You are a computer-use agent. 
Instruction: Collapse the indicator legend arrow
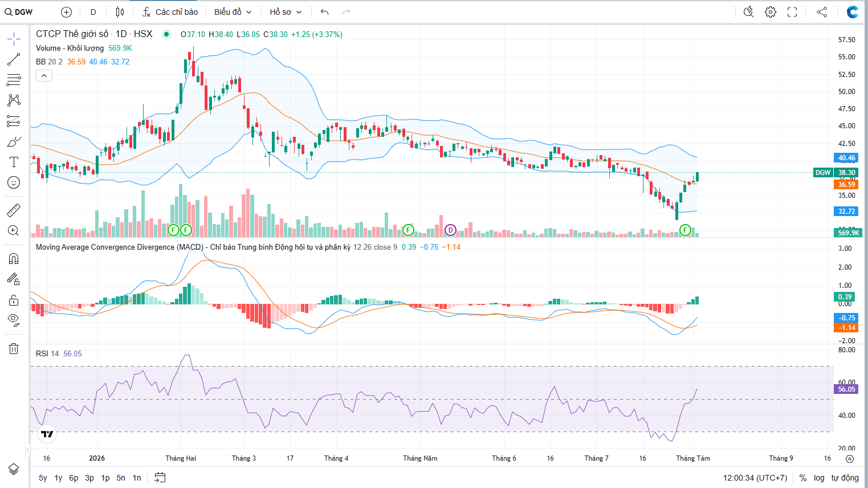click(x=44, y=75)
